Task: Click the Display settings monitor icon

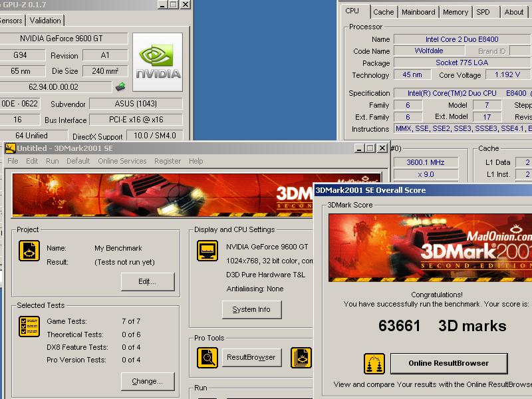Action: 207,251
